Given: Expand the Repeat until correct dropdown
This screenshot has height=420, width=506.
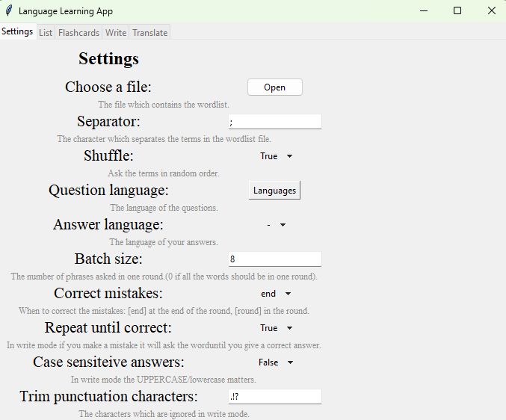Looking at the screenshot, I should coord(276,328).
